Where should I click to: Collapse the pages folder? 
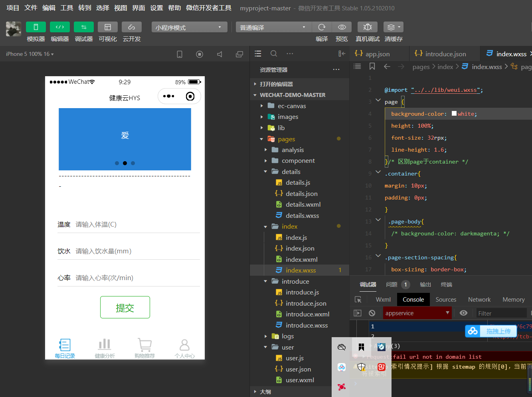[x=299, y=139]
